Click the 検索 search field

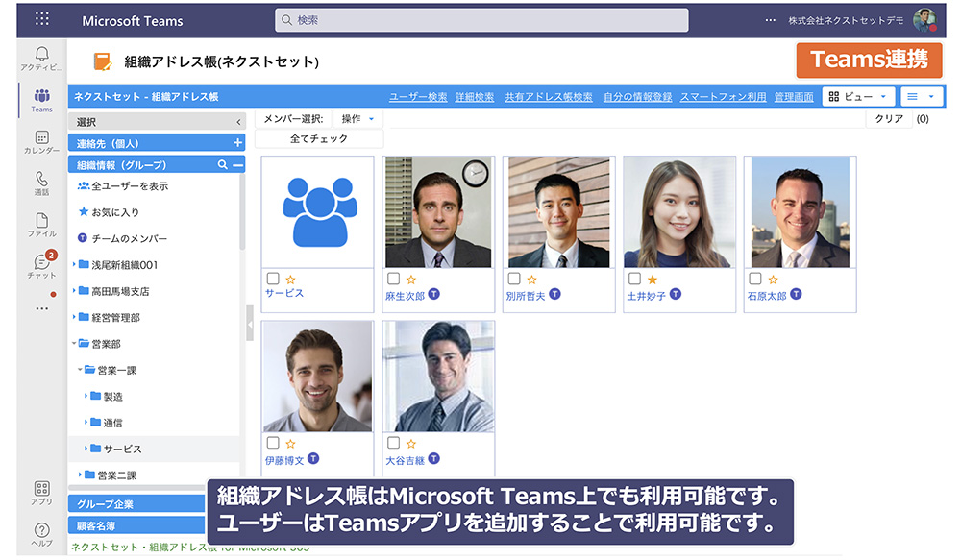point(481,19)
